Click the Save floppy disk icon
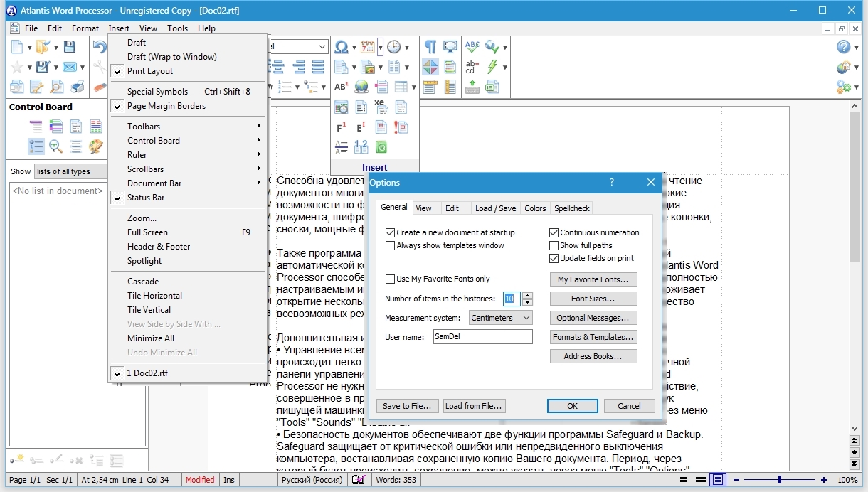Viewport: 868px width, 492px height. tap(69, 47)
